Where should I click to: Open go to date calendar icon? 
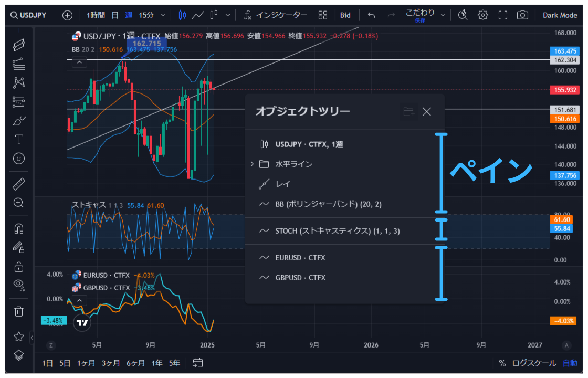click(x=197, y=363)
